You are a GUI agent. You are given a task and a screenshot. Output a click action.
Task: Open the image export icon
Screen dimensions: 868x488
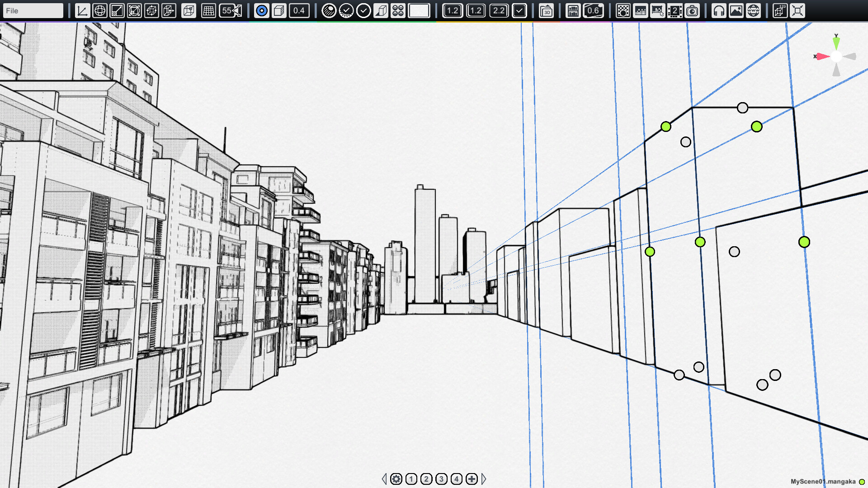[736, 10]
